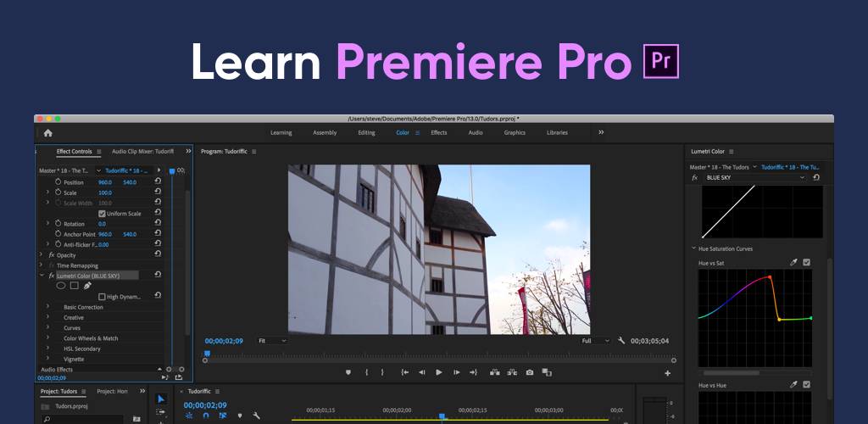Enable the High Dynamic Range checkbox
The image size is (868, 424).
102,297
